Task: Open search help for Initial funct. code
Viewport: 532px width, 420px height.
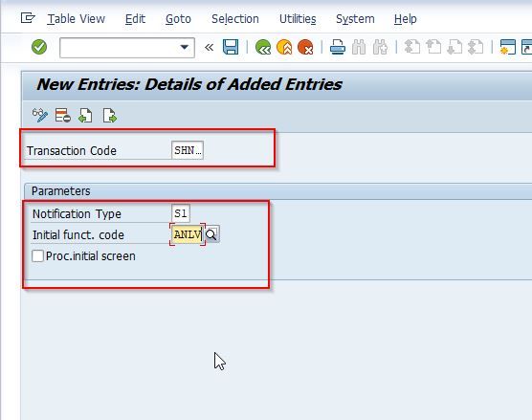Action: tap(211, 234)
